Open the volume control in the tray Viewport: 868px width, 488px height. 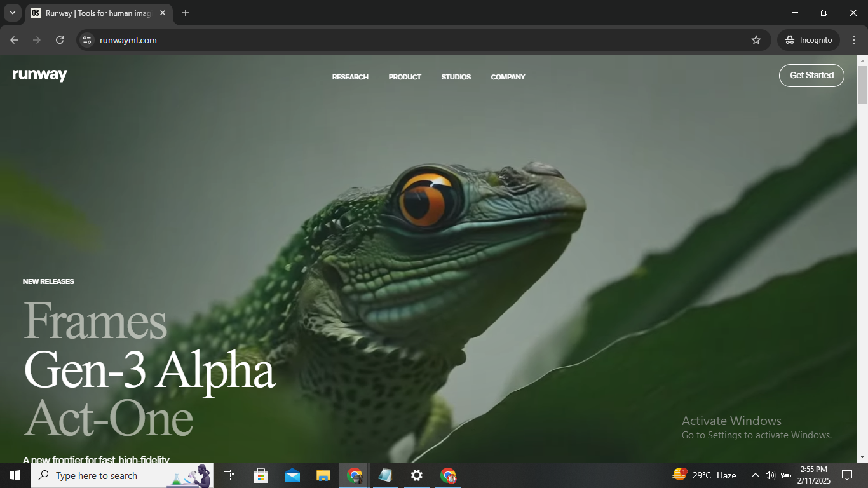coord(770,475)
